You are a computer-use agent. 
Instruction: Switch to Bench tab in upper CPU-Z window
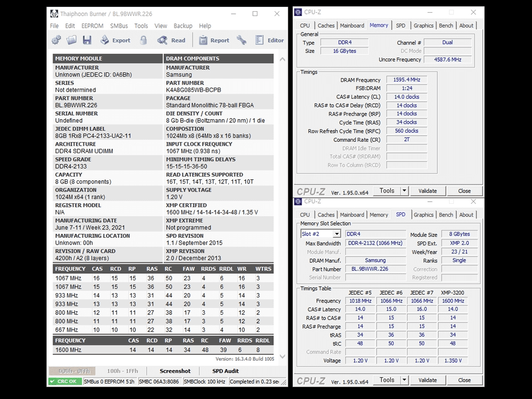click(446, 26)
